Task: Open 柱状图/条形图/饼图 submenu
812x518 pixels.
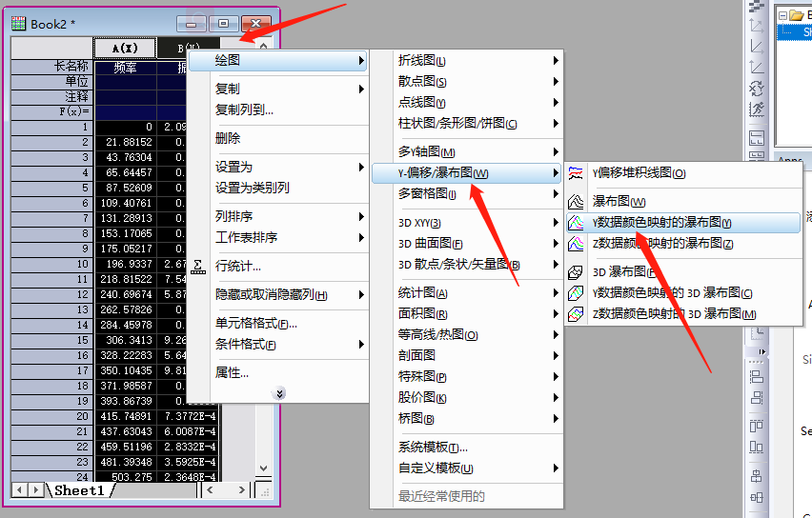Action: pyautogui.click(x=467, y=123)
